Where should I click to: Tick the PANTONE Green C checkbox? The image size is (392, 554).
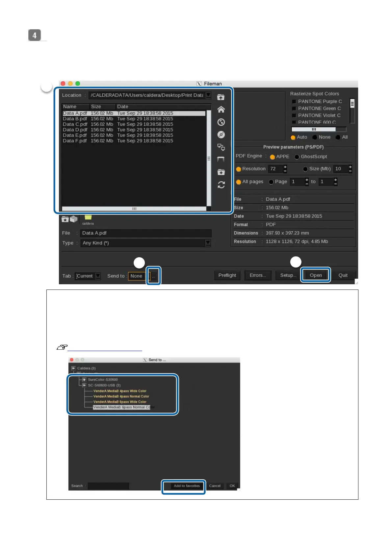(x=294, y=109)
